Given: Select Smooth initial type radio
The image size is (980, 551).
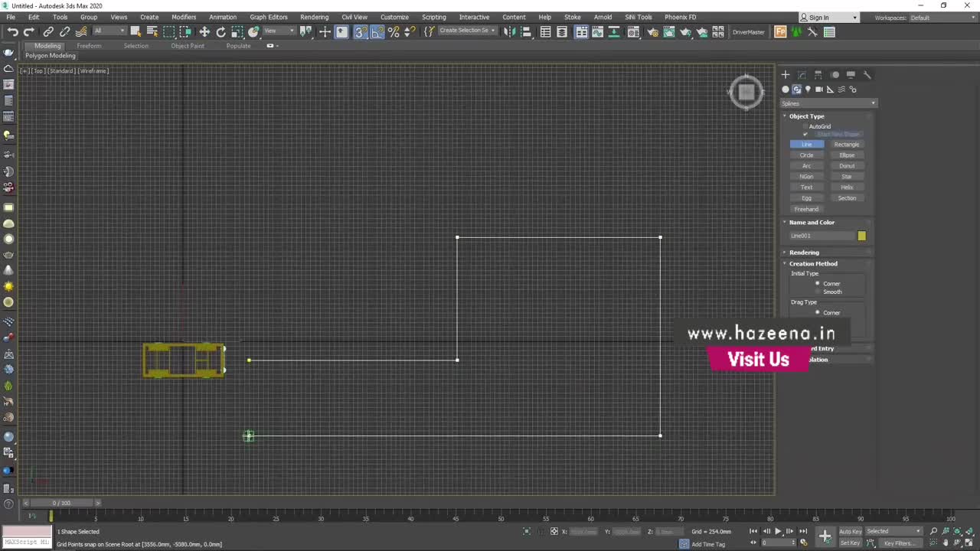Looking at the screenshot, I should coord(818,292).
